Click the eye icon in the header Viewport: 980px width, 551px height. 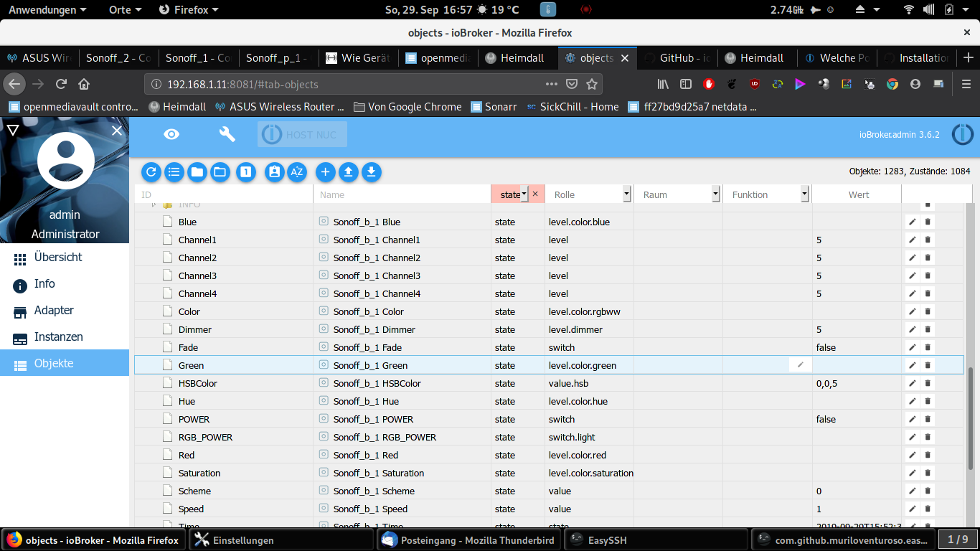coord(171,134)
